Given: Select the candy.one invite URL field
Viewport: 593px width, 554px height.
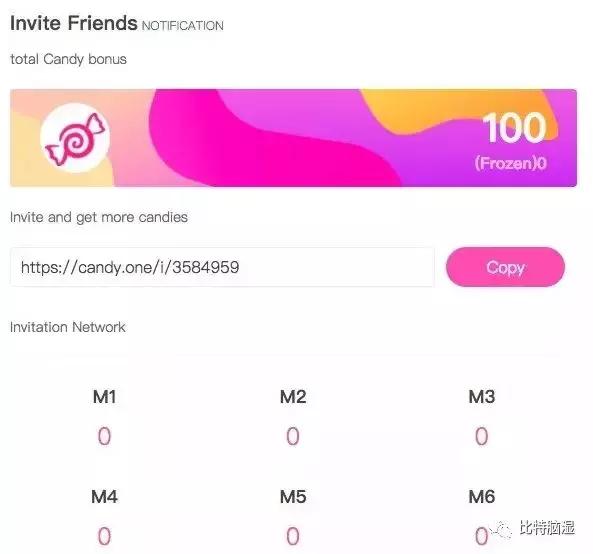Looking at the screenshot, I should tap(222, 267).
